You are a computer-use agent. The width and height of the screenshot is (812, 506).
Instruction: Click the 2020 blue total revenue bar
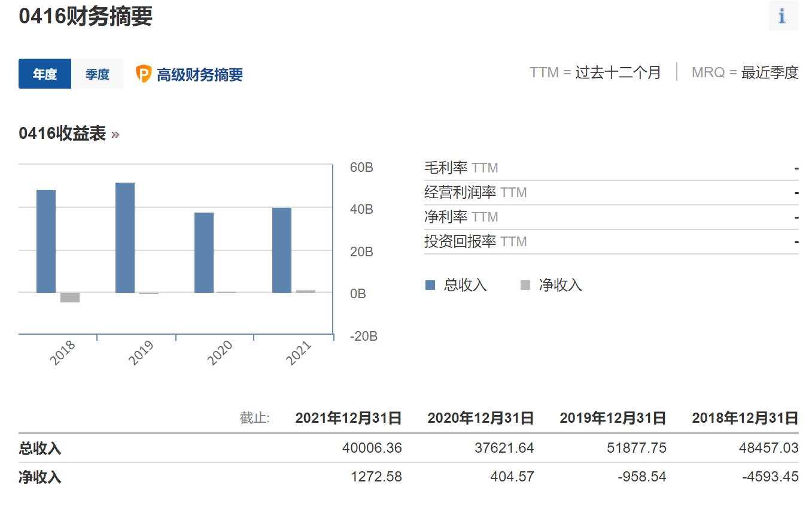(204, 252)
